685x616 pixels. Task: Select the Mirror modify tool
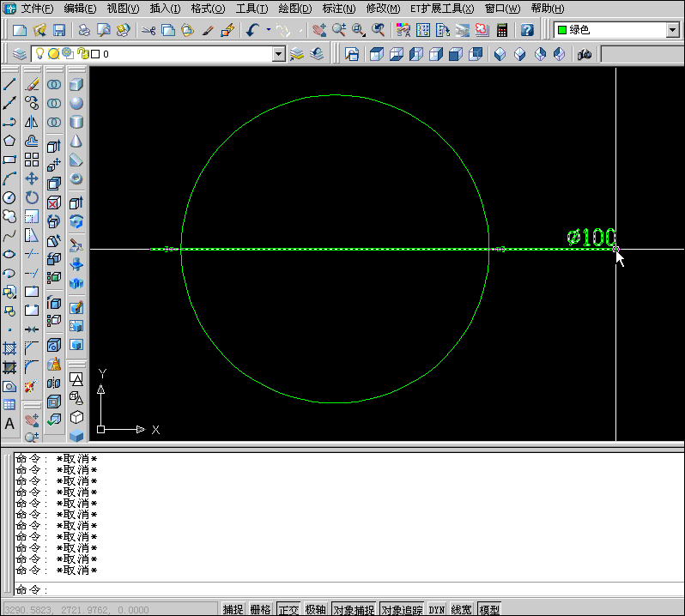(32, 122)
